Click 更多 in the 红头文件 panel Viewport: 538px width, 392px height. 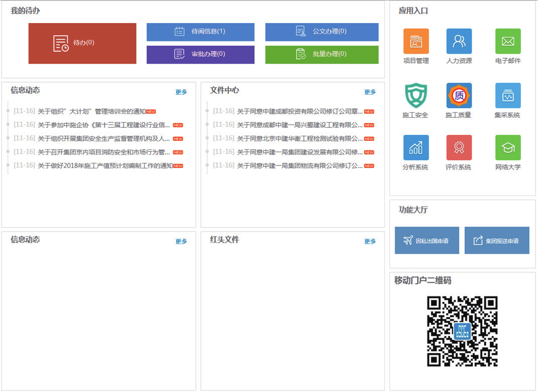point(370,242)
